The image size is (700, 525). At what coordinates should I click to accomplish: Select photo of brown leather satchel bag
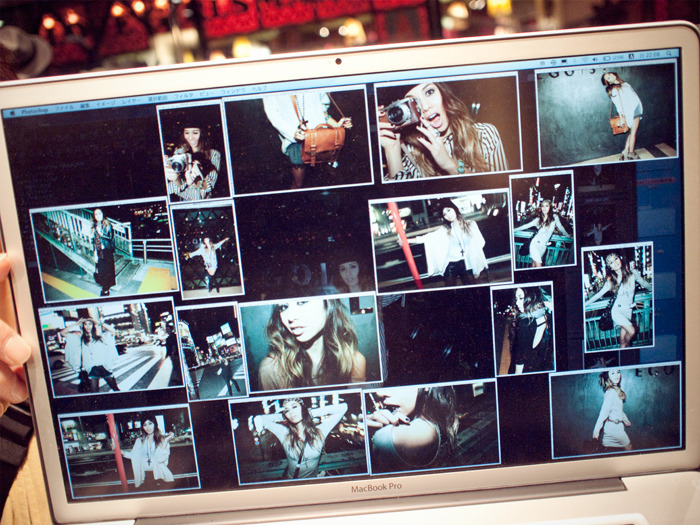tap(298, 141)
